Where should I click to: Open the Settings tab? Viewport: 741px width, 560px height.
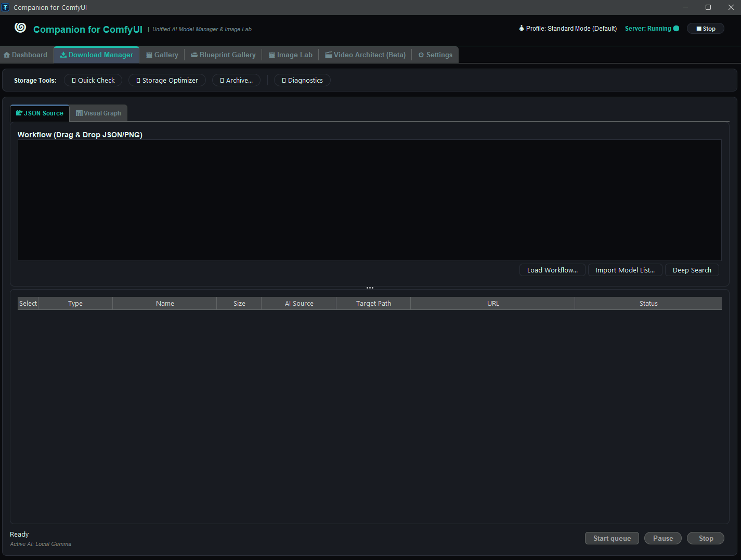pos(436,55)
